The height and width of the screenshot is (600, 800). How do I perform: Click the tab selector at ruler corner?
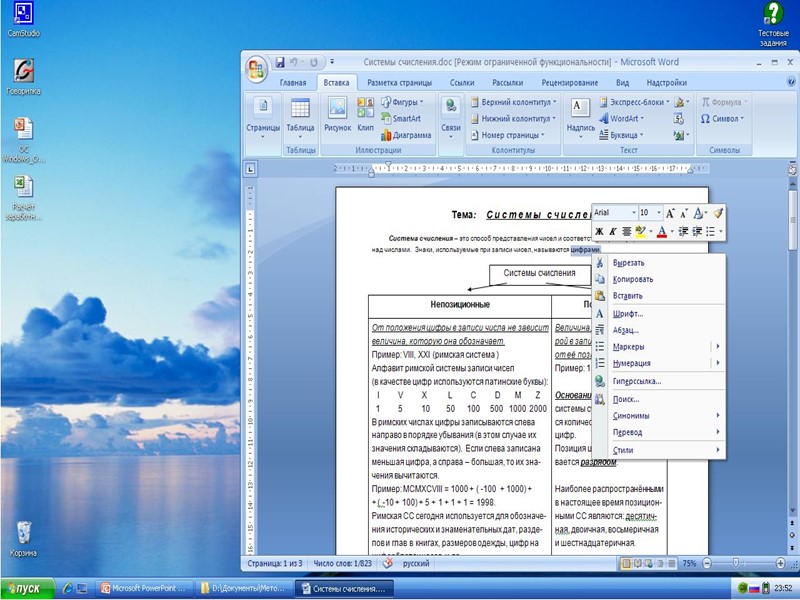(250, 168)
